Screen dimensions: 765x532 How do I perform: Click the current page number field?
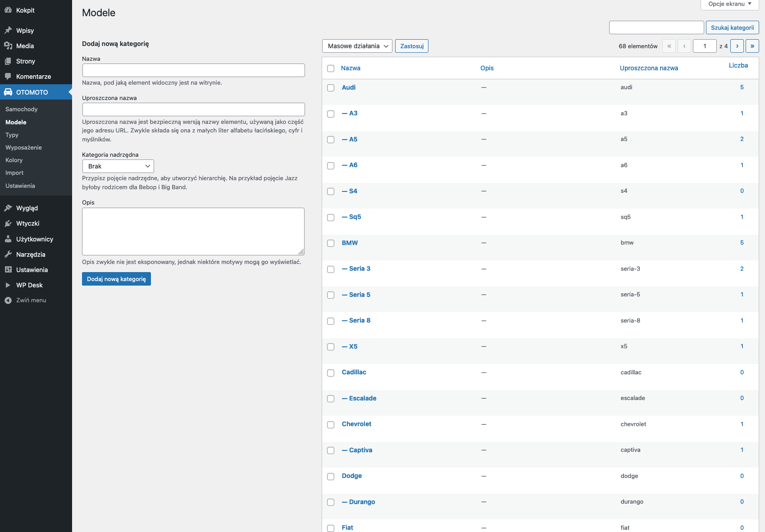click(705, 46)
